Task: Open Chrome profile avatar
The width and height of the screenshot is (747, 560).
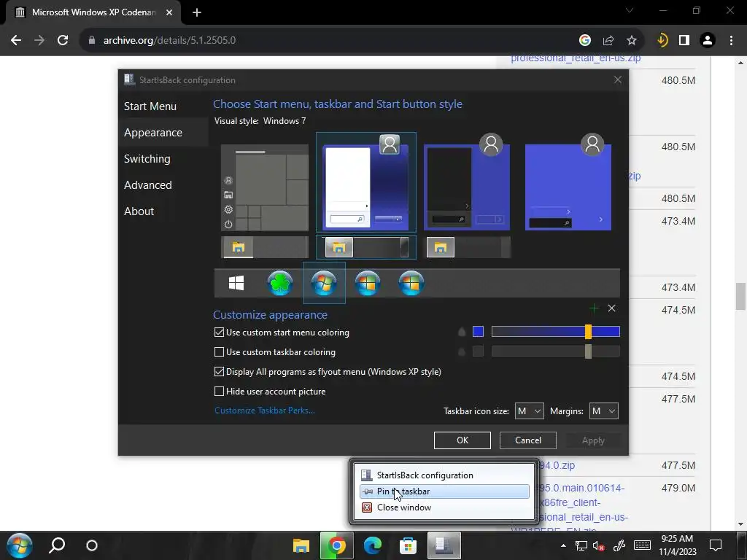Action: click(x=708, y=41)
